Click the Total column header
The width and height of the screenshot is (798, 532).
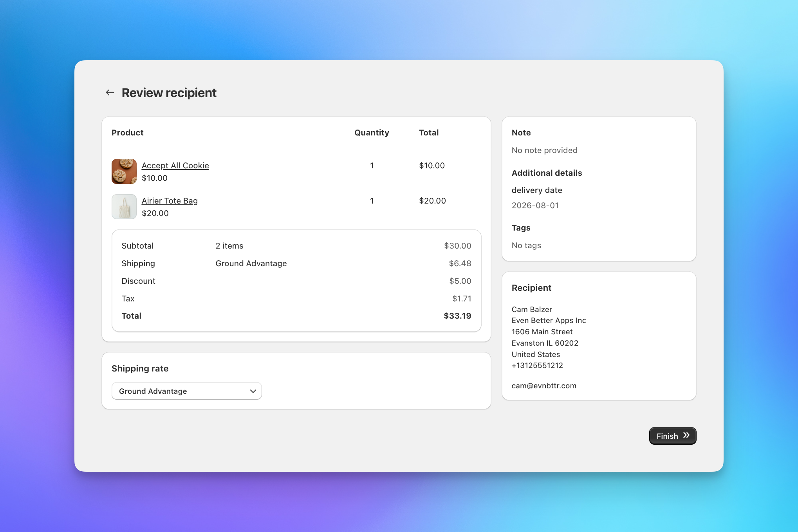click(x=429, y=133)
